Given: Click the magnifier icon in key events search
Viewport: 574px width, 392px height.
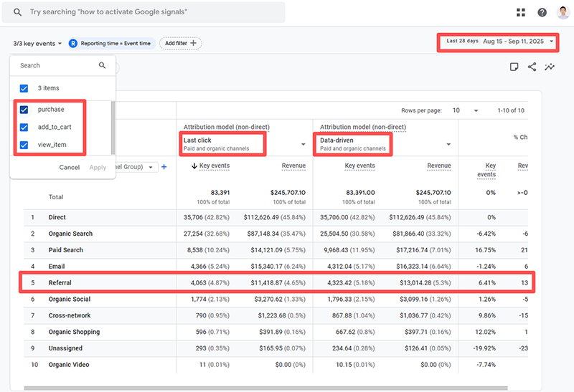Looking at the screenshot, I should pos(102,65).
